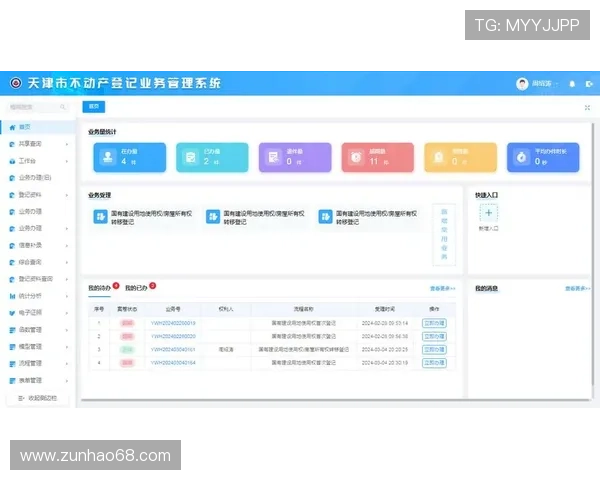Screen dimensions: 600x480
Task: Click the 业务号 column header
Action: click(173, 309)
